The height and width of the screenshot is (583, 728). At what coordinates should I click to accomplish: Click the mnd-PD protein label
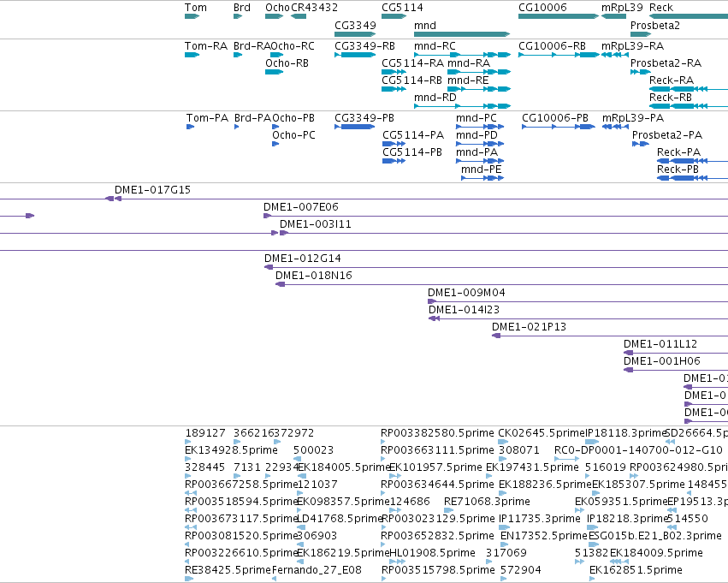[x=476, y=135]
